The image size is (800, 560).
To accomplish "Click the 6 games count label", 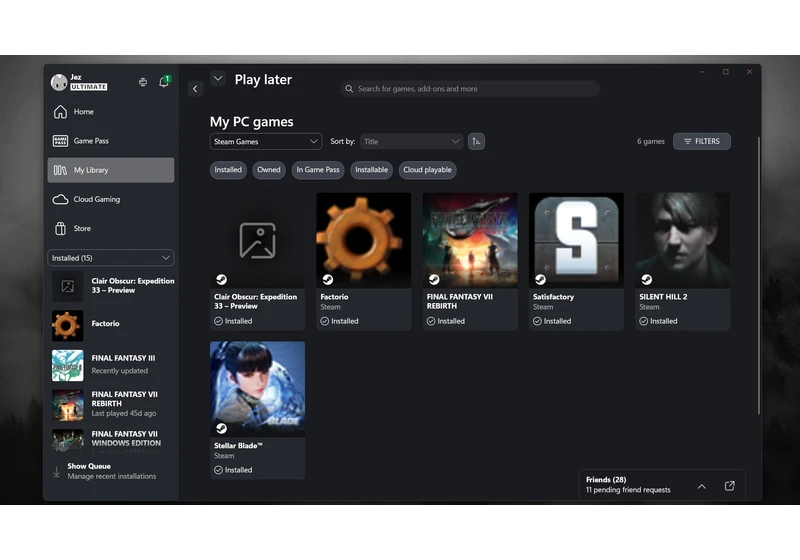I will 651,141.
